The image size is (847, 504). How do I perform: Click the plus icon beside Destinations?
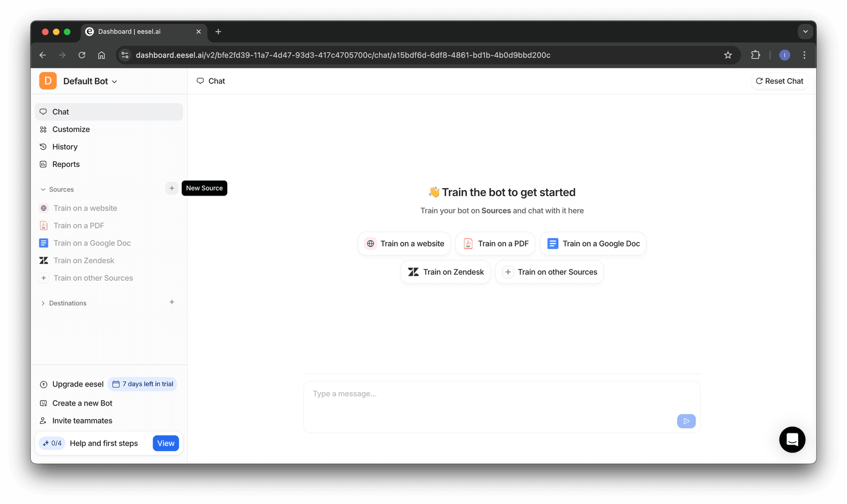(172, 302)
